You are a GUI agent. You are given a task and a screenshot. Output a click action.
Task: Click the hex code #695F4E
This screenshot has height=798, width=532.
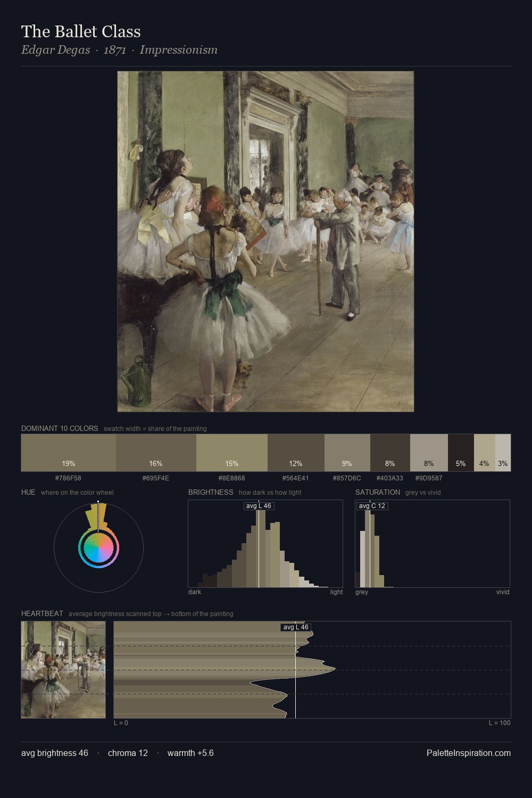pos(156,478)
